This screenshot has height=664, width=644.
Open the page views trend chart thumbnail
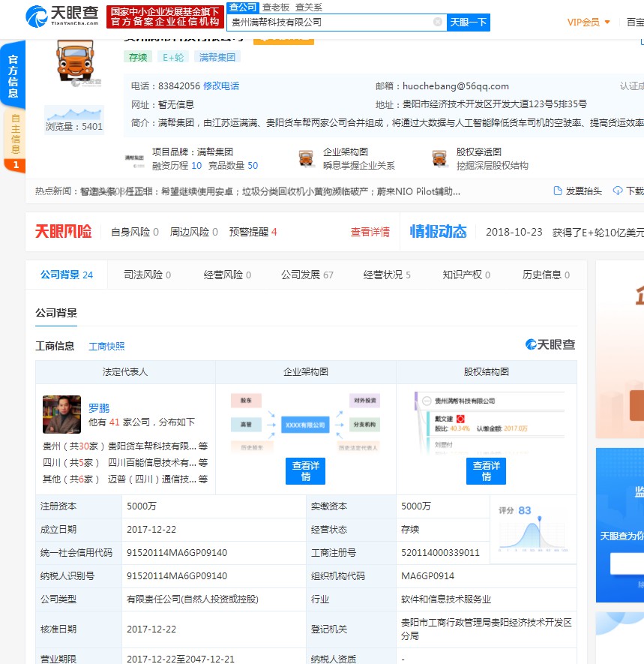[74, 114]
